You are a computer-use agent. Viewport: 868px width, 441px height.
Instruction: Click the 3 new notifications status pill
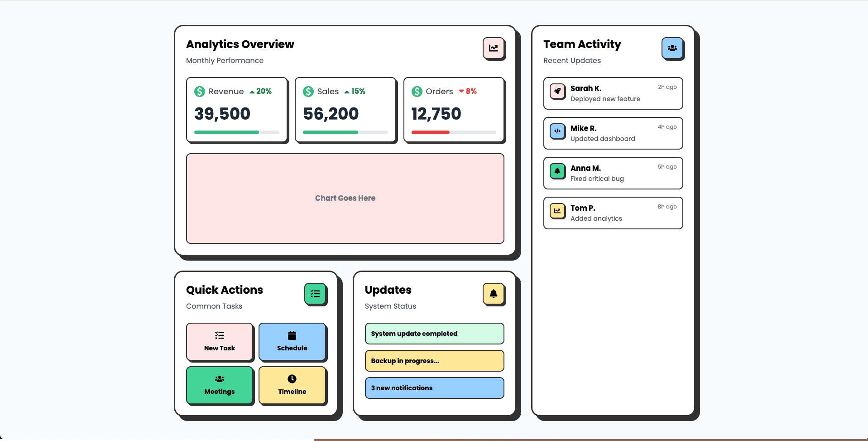[x=434, y=388]
